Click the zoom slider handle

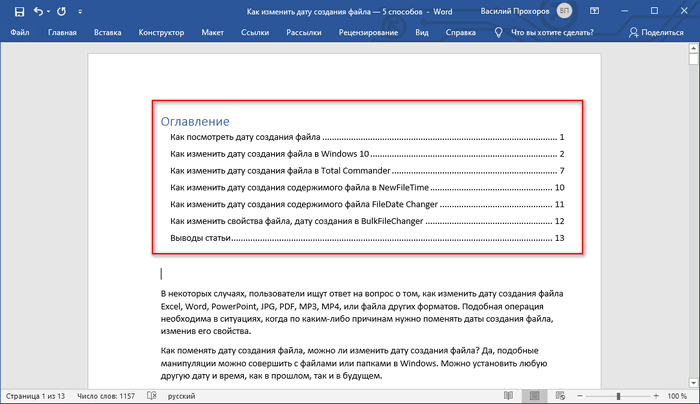point(618,396)
